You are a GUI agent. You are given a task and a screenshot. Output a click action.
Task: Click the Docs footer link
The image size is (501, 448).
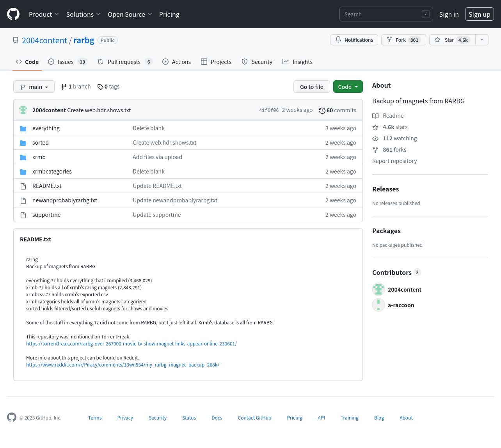click(217, 418)
